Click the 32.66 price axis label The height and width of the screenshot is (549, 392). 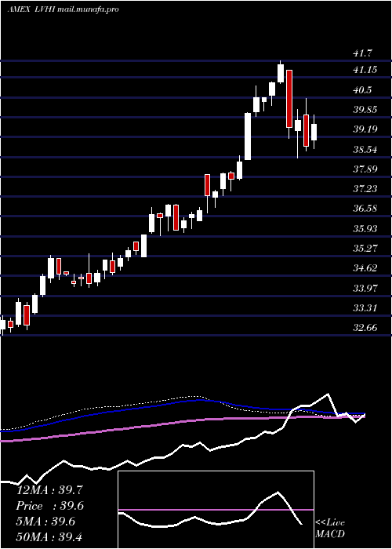coord(365,328)
